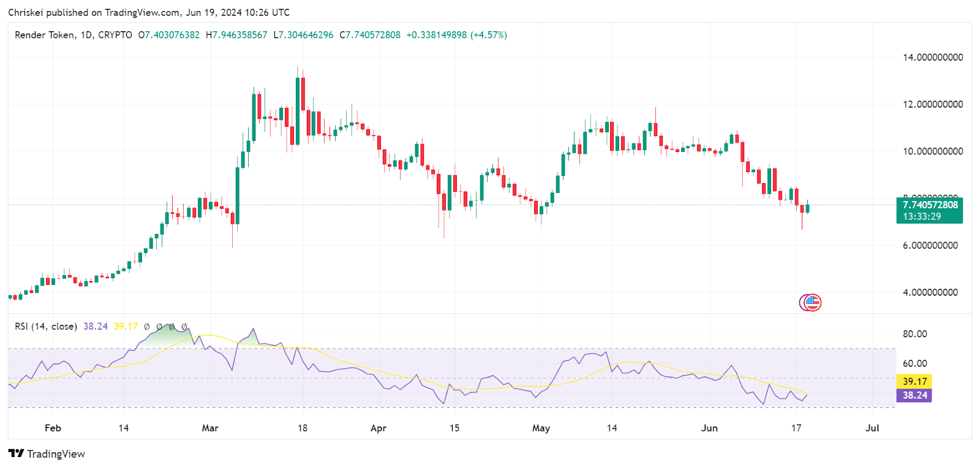Click the first ø symbol beside RSI values
980x468 pixels.
(x=147, y=327)
